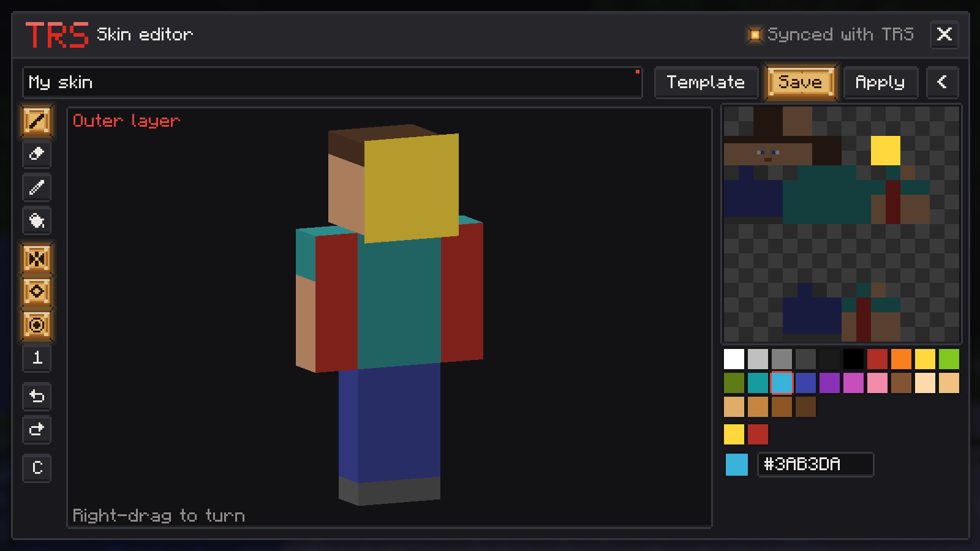Pick the olive green palette swatch
This screenshot has height=551, width=980.
click(x=734, y=383)
